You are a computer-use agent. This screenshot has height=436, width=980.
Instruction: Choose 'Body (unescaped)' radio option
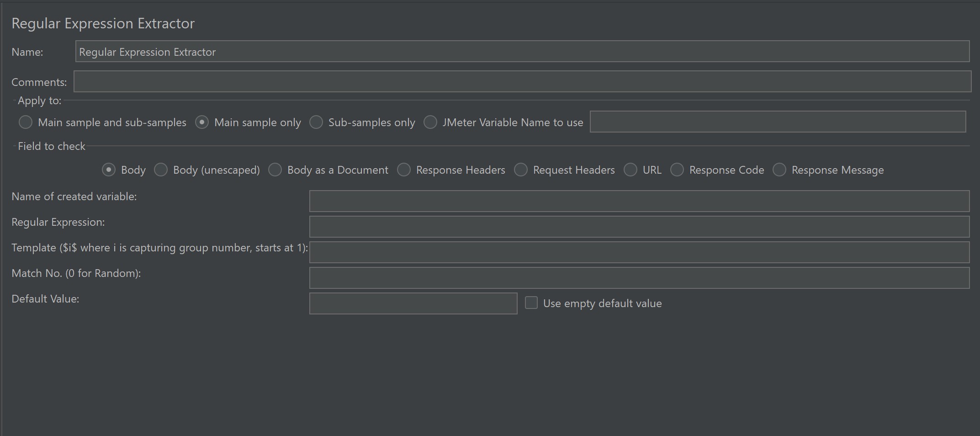click(161, 170)
